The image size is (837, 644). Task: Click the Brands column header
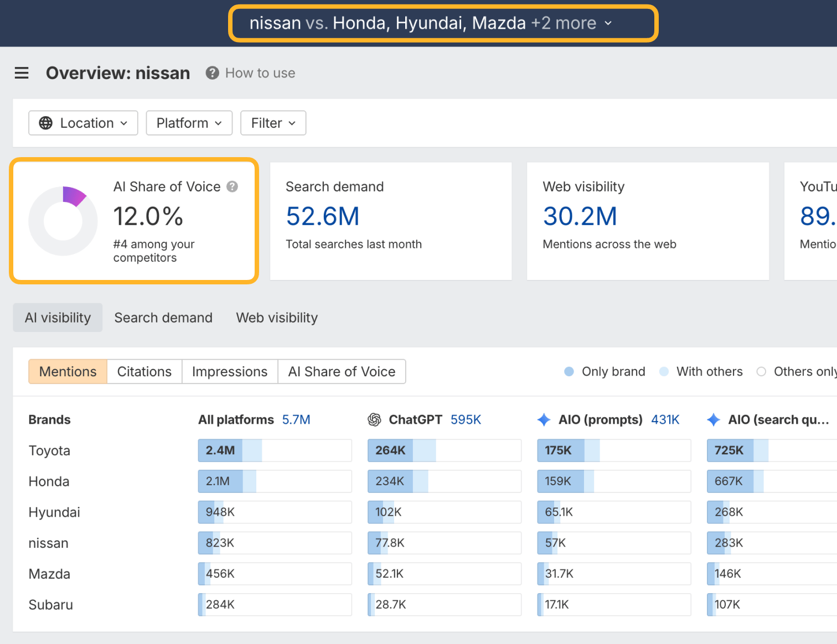tap(49, 420)
